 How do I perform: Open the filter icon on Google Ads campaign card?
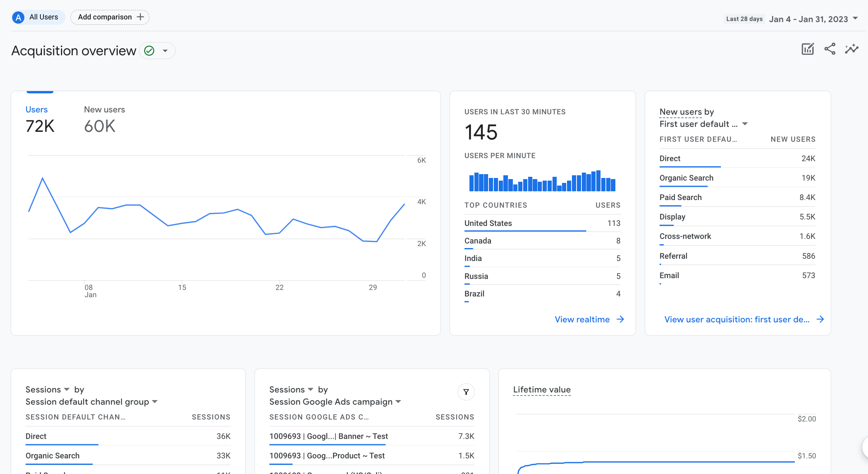[466, 392]
